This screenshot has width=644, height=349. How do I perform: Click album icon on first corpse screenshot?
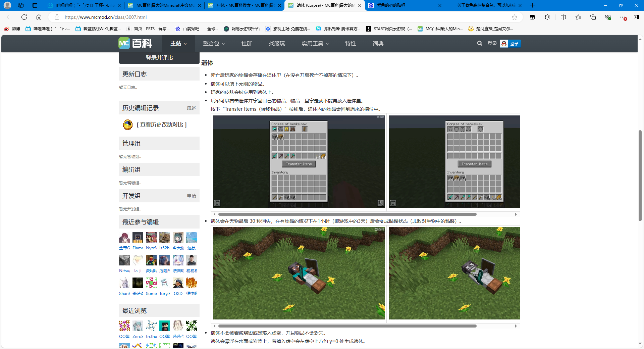[217, 203]
